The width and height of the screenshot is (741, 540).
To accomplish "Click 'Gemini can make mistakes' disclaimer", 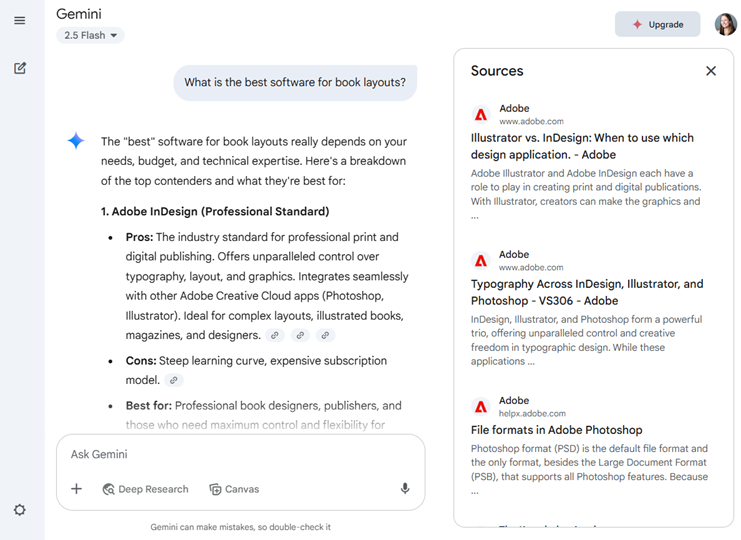I will [241, 527].
